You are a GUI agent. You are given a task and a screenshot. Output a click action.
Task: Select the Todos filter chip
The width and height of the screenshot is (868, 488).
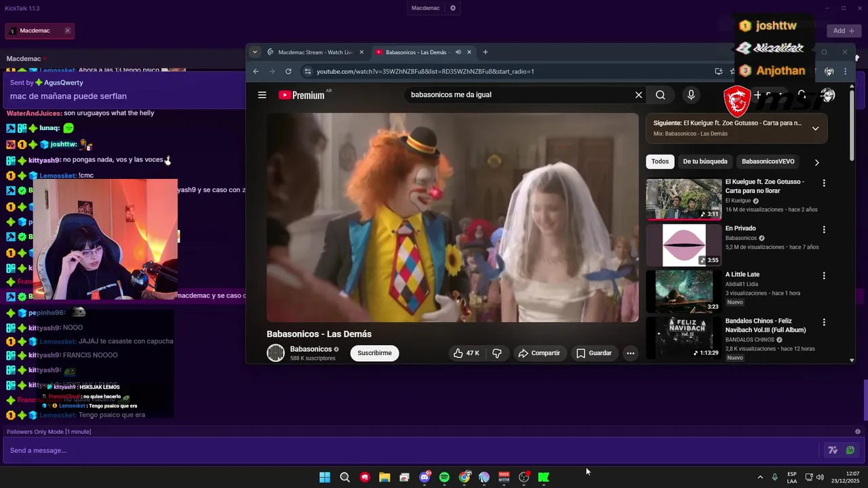660,161
